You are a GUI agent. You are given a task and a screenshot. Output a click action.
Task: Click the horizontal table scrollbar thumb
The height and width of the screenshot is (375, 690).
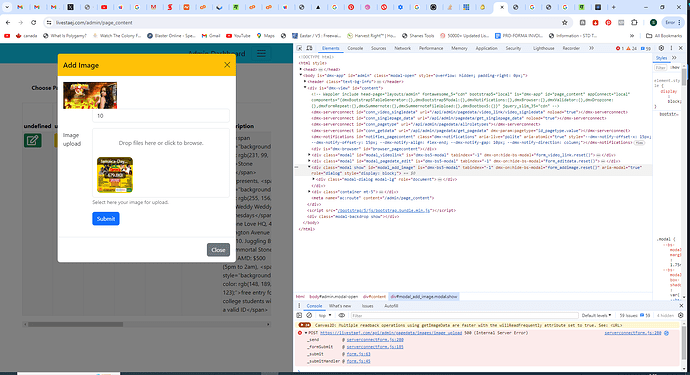pos(75,324)
